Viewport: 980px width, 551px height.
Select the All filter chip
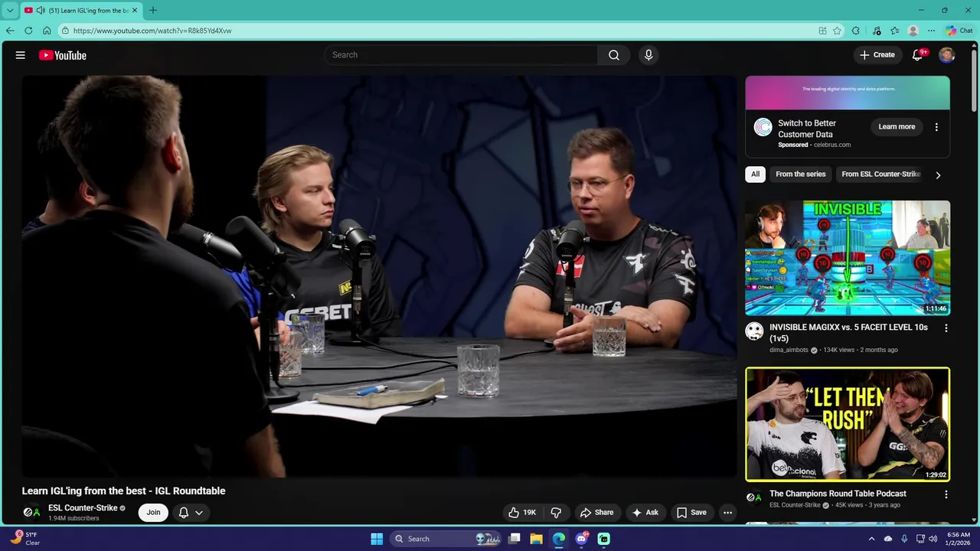pos(755,174)
